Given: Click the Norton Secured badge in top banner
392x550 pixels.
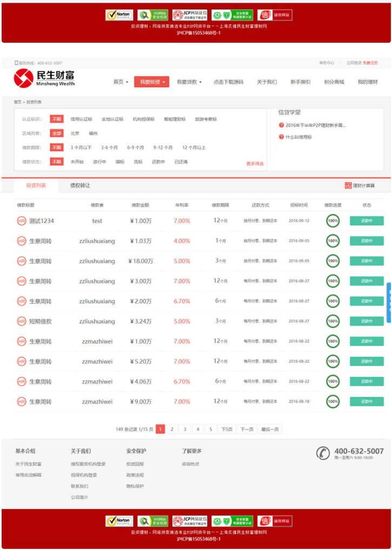Looking at the screenshot, I should 119,15.
